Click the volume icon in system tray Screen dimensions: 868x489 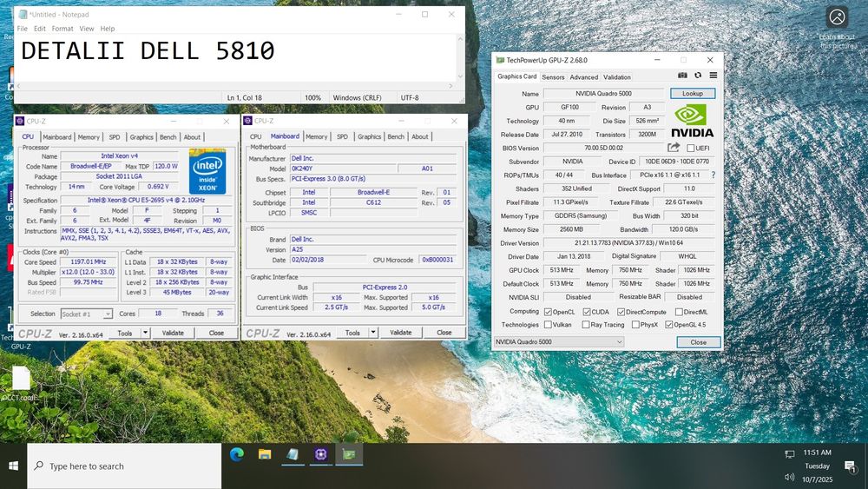789,478
